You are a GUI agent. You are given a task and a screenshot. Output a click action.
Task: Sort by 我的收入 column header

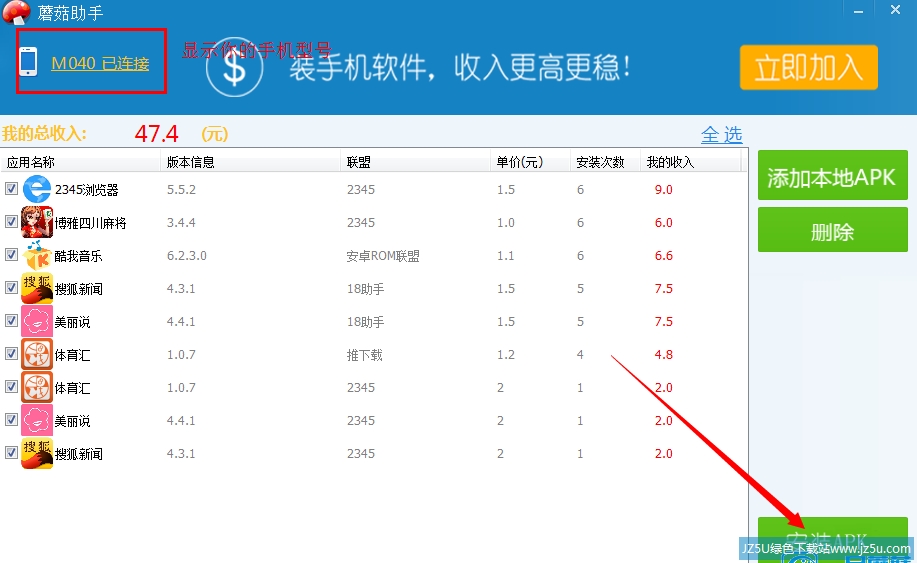coord(691,162)
